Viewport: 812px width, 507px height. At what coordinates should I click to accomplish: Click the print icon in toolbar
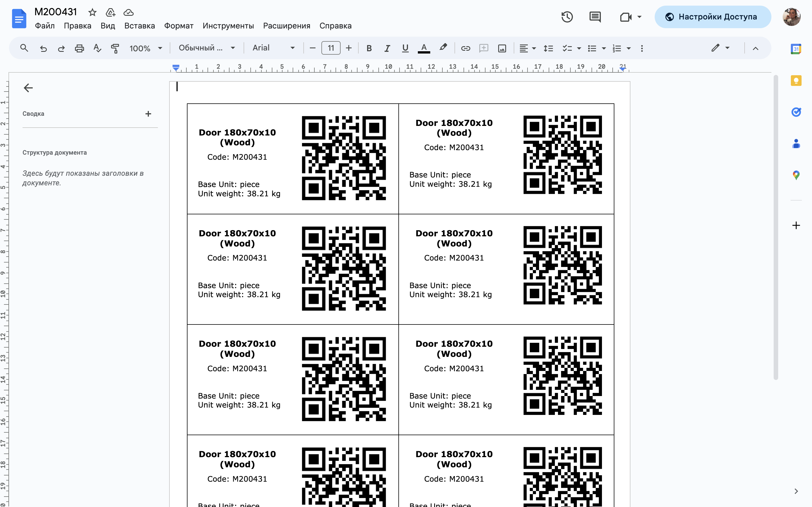coord(79,48)
